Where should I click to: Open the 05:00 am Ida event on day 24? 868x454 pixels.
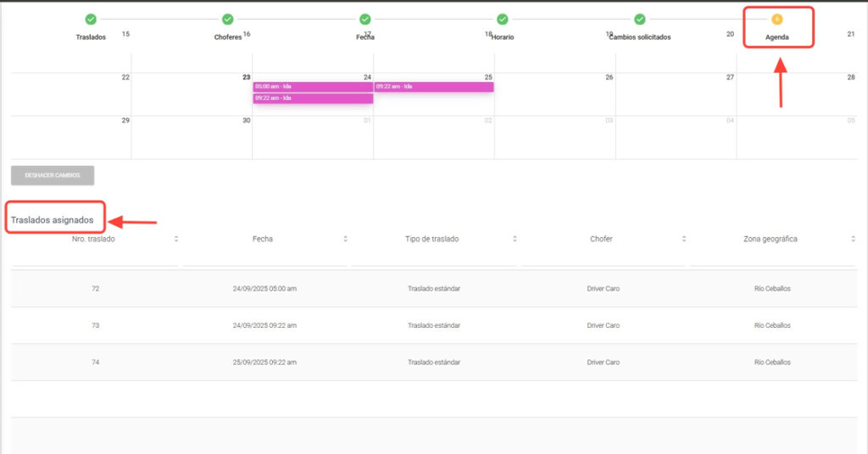(313, 86)
